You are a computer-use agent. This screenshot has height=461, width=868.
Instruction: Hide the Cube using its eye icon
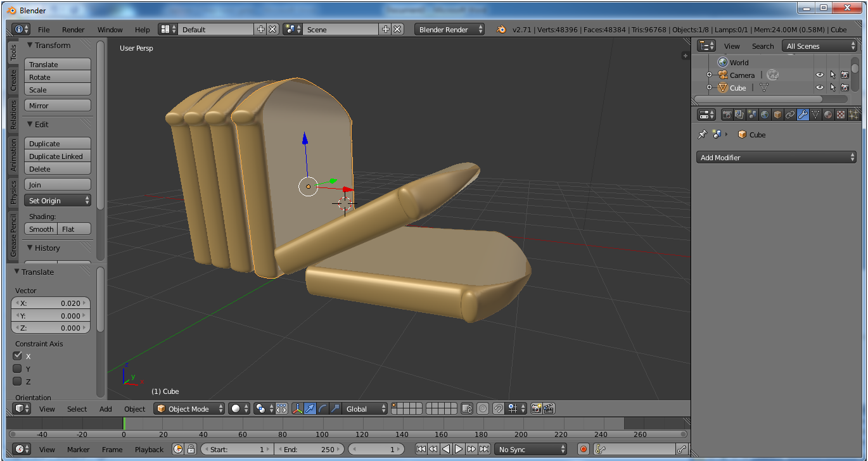coord(820,88)
